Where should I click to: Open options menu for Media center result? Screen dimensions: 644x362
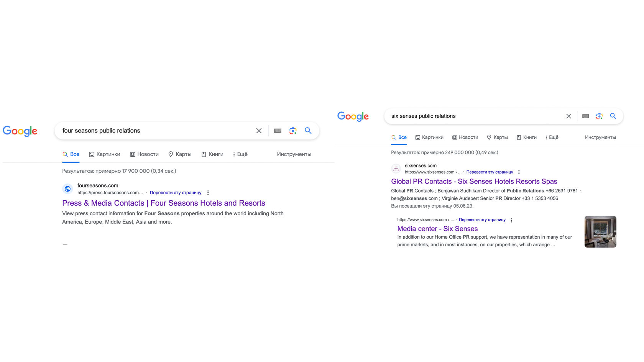[511, 220]
